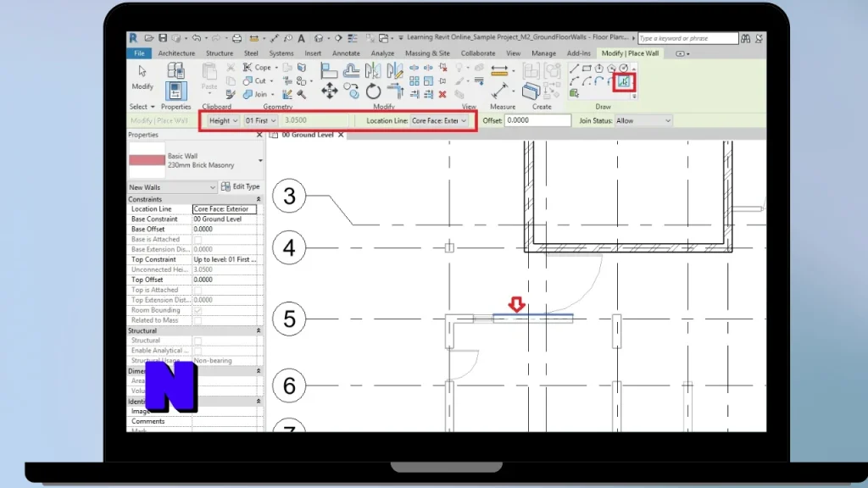868x488 pixels.
Task: Select Mirror - Draw Axis tool
Action: [x=395, y=69]
